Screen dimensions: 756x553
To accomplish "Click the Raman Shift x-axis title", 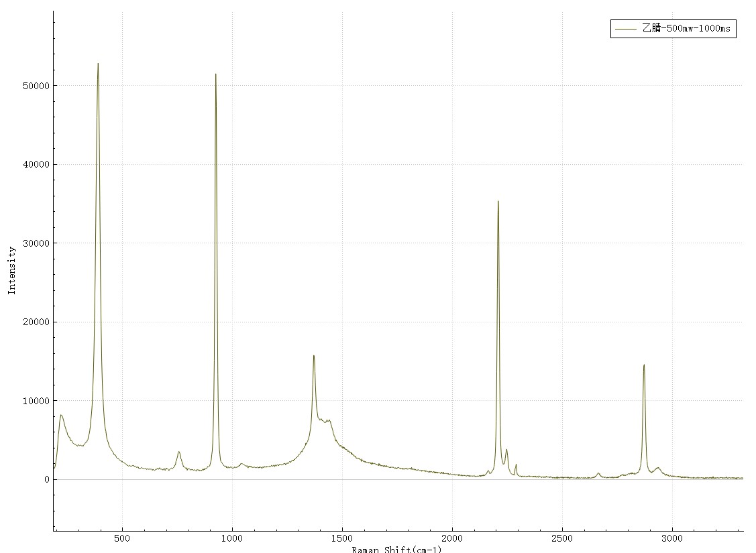I will click(397, 549).
